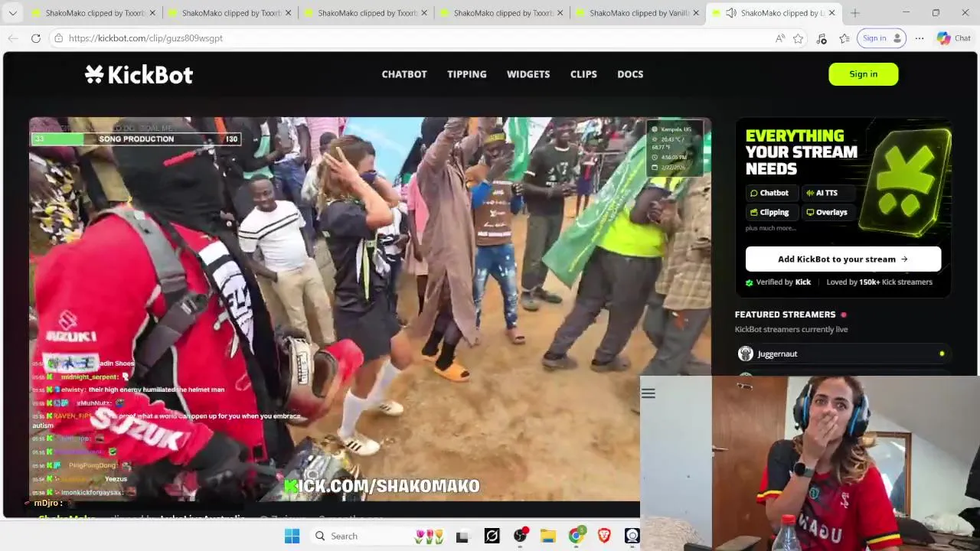Open the black slashed-circle app in taskbar
Screen dimensions: 980x551
coord(492,536)
